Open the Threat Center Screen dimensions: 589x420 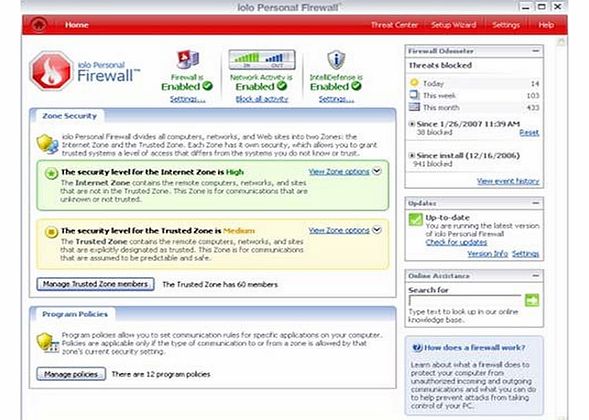[394, 25]
